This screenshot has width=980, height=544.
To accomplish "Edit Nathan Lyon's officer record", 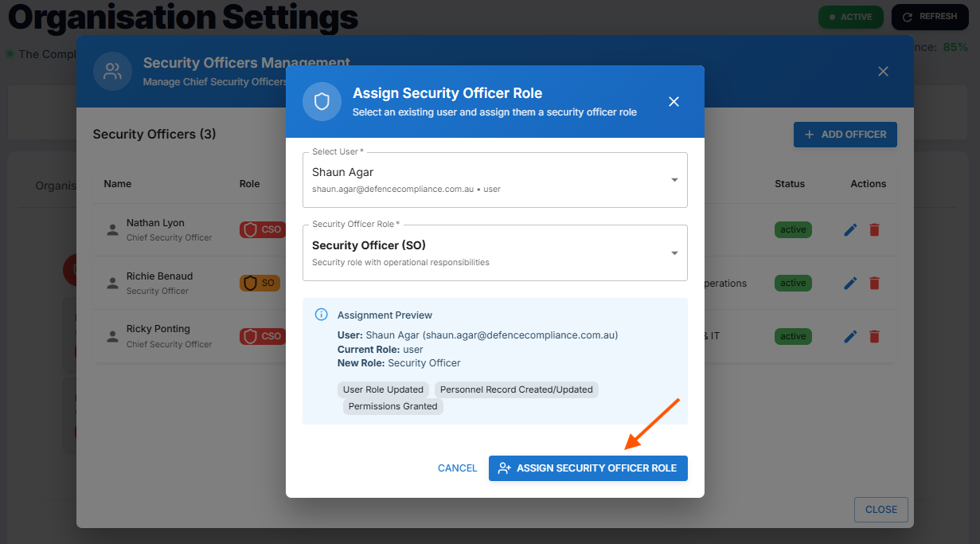I will 850,230.
